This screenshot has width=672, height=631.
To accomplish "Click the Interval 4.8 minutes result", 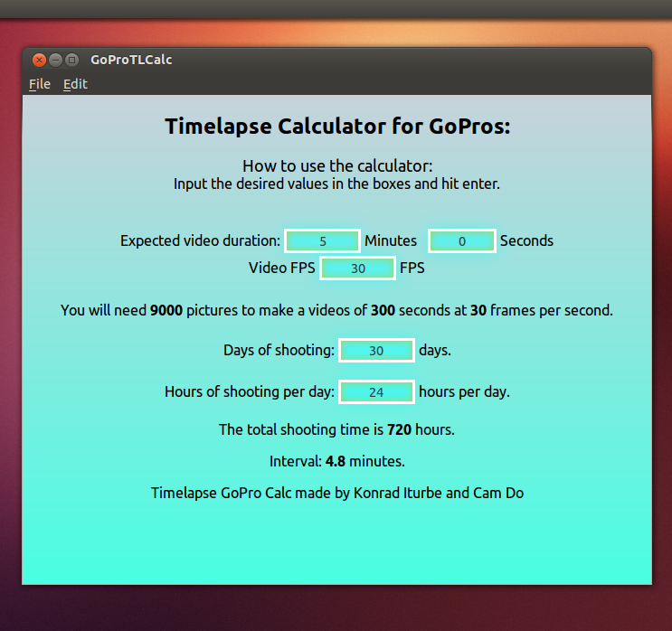I will click(336, 461).
